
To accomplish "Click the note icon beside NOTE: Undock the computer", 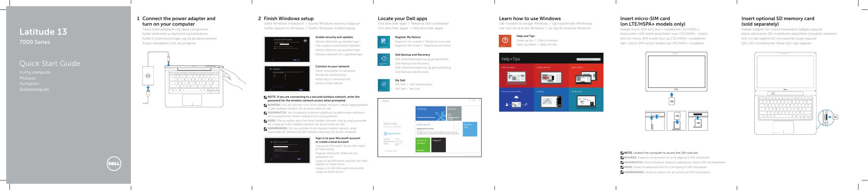I will [622, 153].
